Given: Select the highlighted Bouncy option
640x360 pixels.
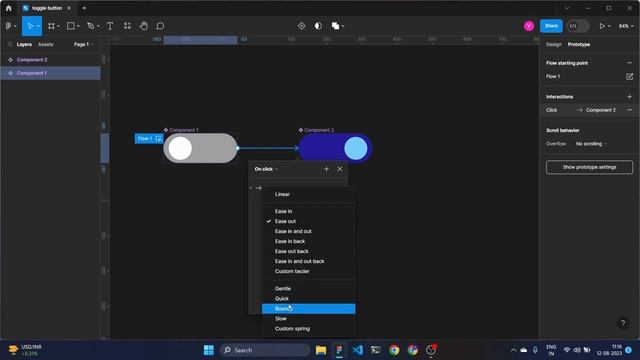Looking at the screenshot, I should click(309, 309).
